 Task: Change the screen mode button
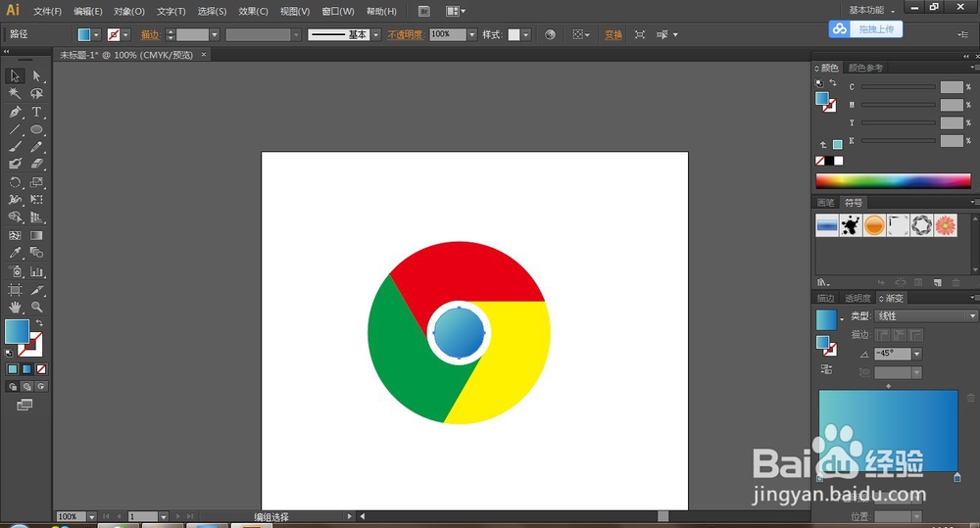point(24,406)
